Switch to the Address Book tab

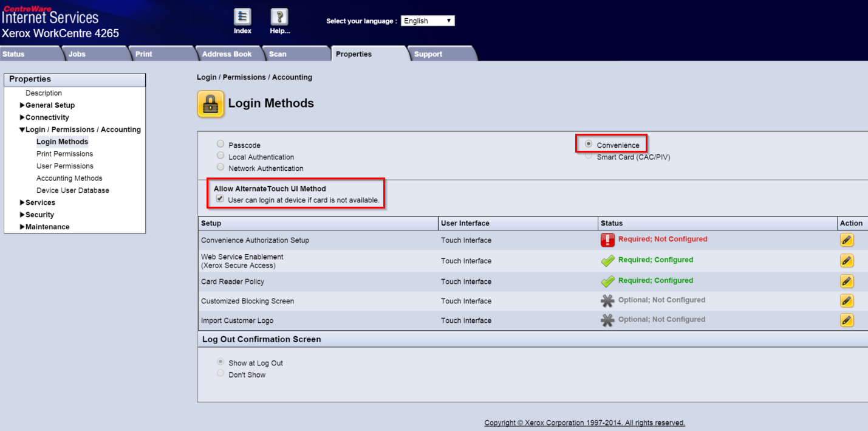tap(228, 53)
